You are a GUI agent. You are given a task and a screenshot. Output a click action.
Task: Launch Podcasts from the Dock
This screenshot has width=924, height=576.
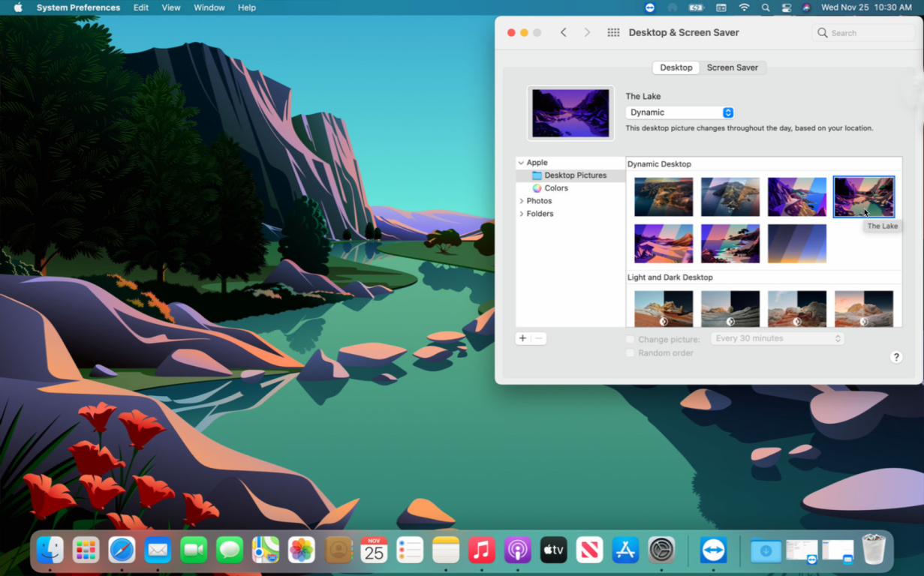tap(517, 550)
